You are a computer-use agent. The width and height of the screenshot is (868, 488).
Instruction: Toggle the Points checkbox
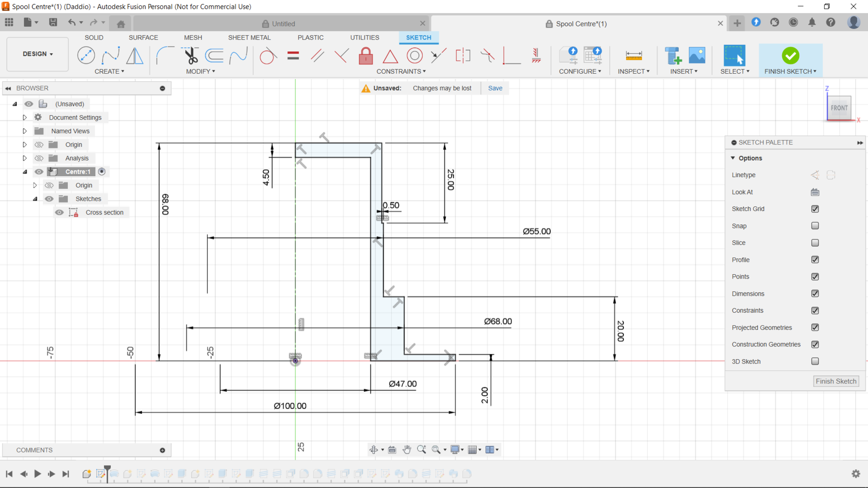(815, 277)
